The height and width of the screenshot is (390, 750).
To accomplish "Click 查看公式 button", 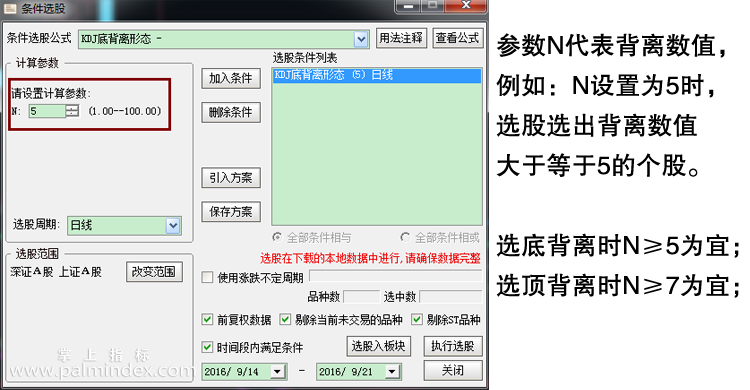I will click(x=458, y=38).
